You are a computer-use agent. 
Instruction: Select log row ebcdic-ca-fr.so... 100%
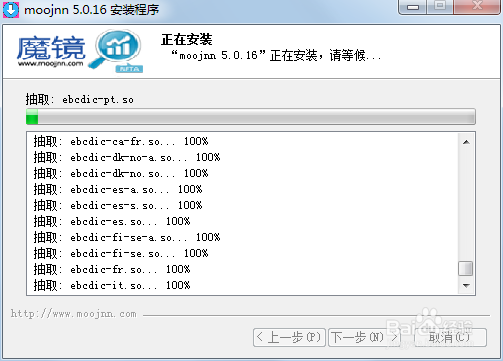(x=121, y=141)
